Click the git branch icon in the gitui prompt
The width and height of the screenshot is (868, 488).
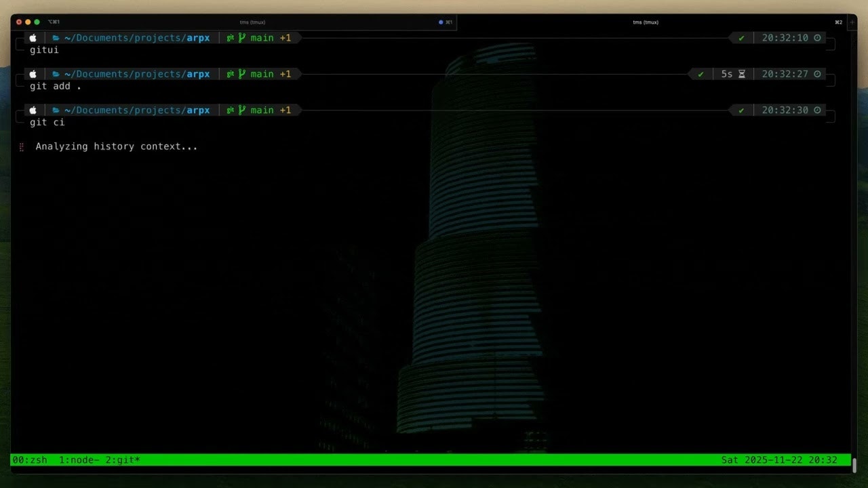click(241, 38)
